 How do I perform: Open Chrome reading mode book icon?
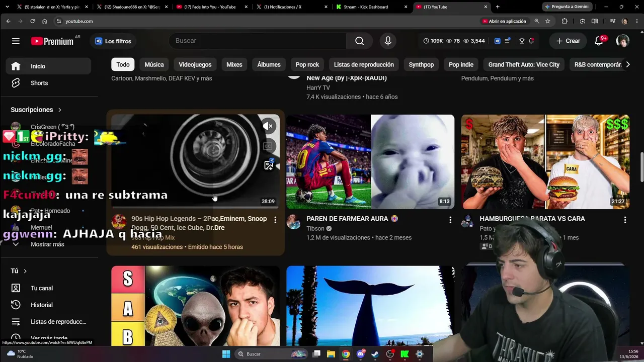click(595, 21)
